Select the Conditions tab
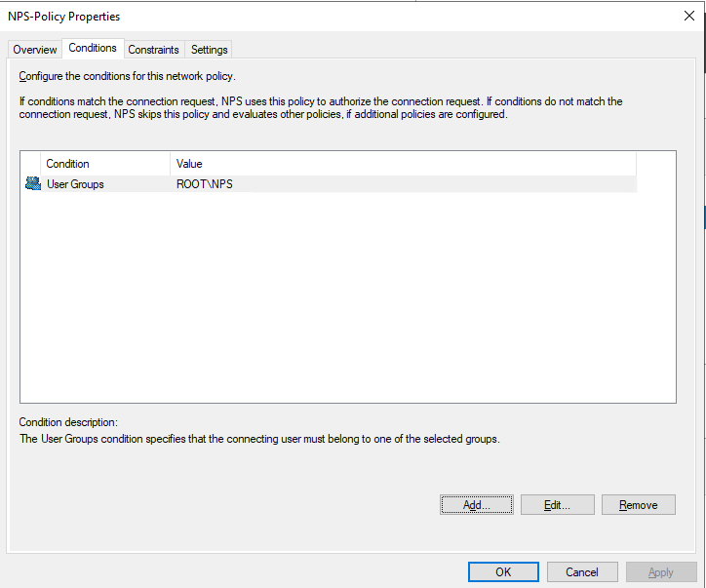706x588 pixels. point(93,49)
